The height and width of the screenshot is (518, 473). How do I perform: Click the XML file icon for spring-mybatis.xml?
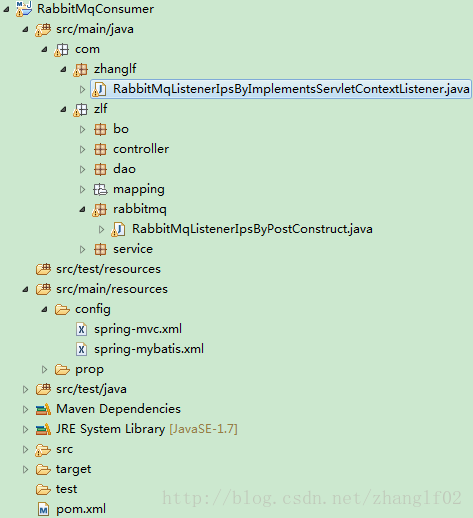(x=82, y=349)
